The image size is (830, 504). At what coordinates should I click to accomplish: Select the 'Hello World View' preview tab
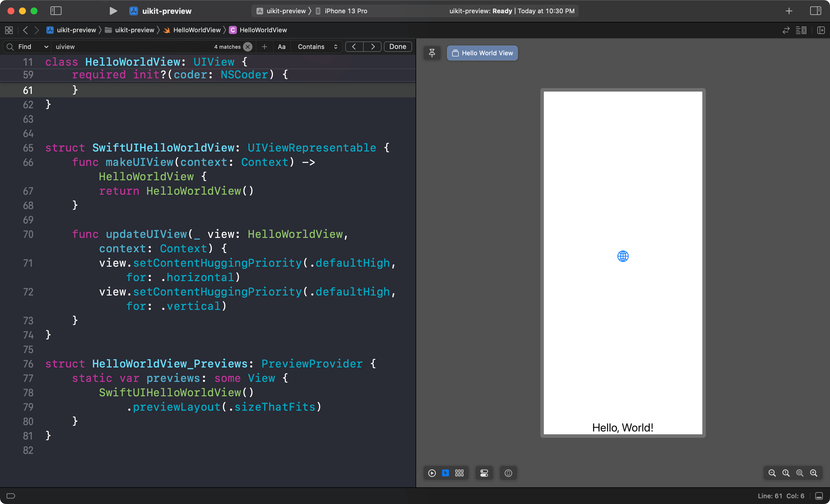pyautogui.click(x=482, y=53)
